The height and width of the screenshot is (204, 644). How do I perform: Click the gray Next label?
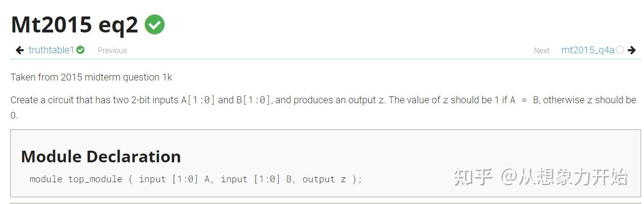(541, 50)
